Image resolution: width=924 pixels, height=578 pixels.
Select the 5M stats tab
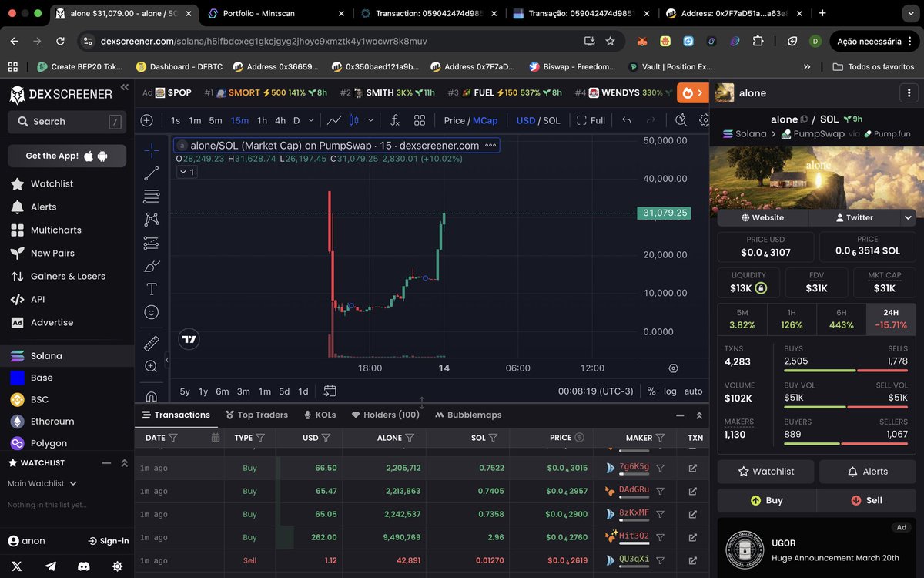point(742,319)
